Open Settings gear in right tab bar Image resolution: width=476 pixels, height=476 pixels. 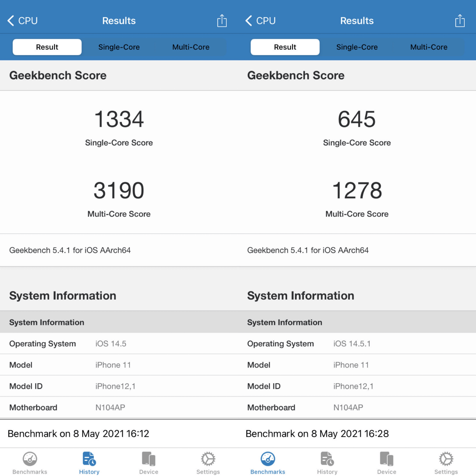point(446,459)
